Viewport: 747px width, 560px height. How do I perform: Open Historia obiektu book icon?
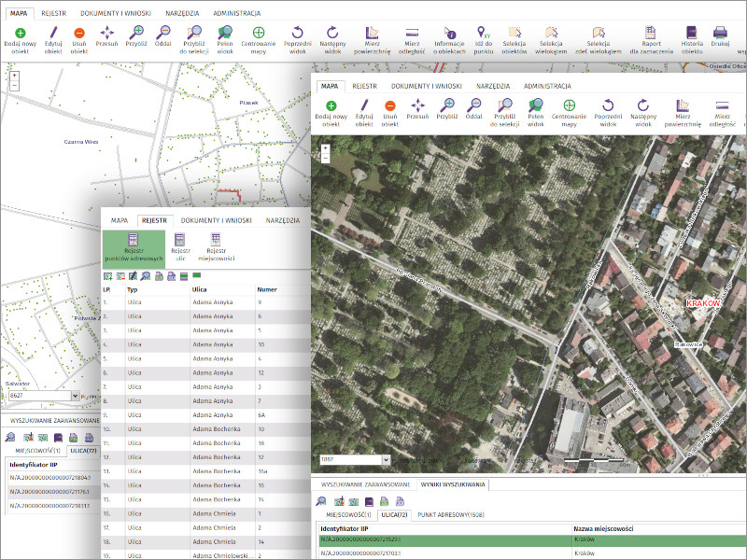(692, 40)
